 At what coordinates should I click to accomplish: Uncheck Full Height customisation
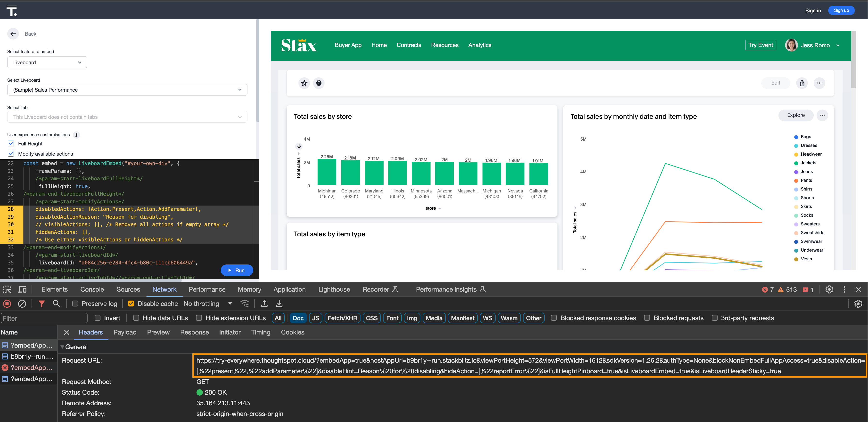(11, 143)
